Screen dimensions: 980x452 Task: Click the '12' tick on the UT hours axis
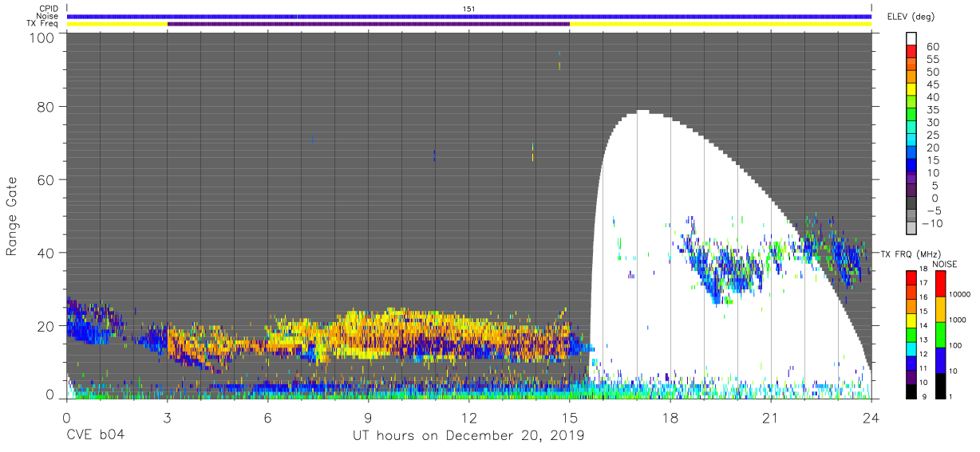pos(468,417)
